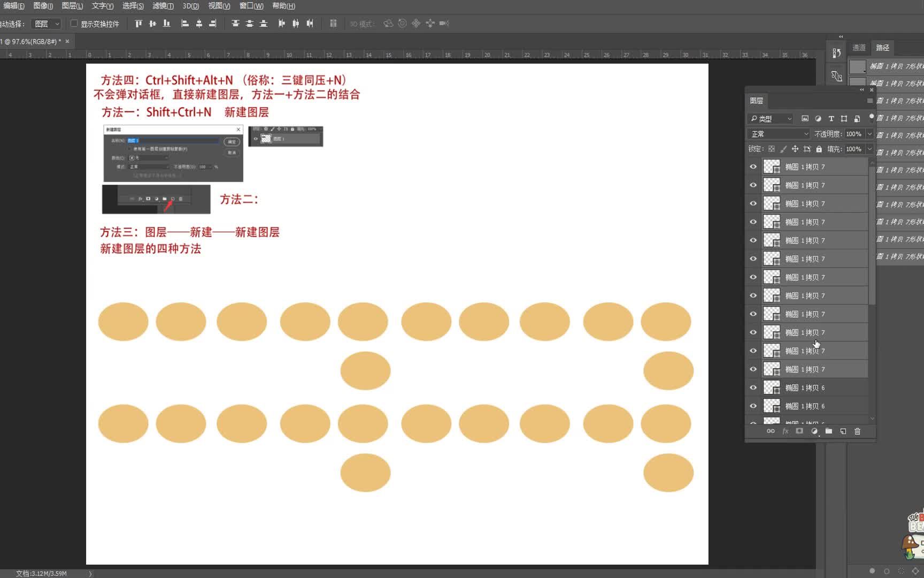Switch to the 路径 tab
Screen dimensions: 924x578
coord(883,48)
